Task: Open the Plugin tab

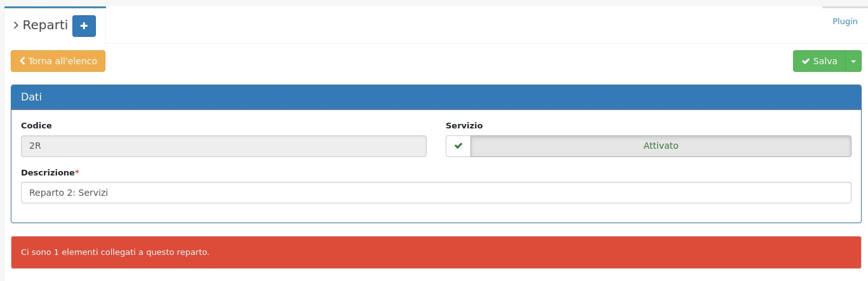Action: 845,22
